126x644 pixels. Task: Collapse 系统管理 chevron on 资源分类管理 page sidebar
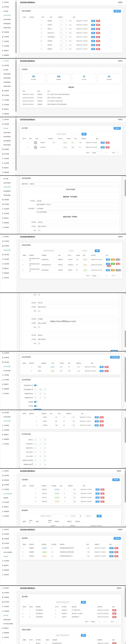tap(13, 7)
